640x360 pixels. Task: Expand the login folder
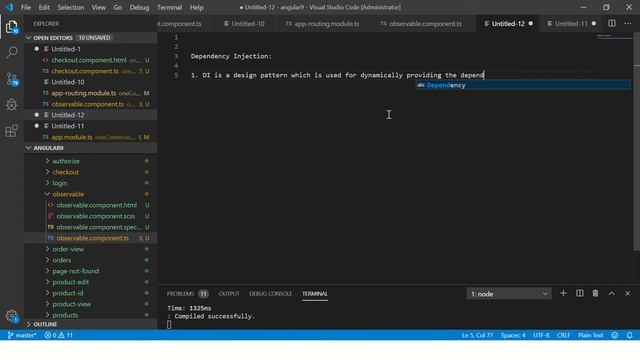[x=60, y=183]
